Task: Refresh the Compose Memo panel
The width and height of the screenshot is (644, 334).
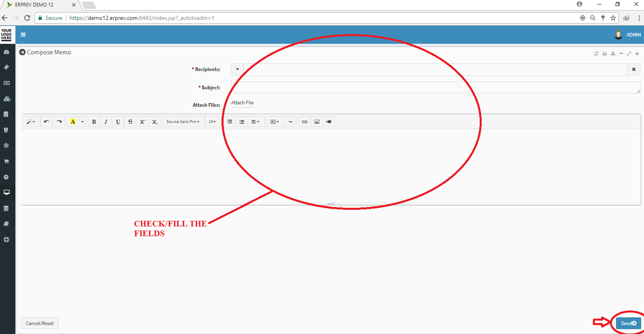Action: click(597, 54)
